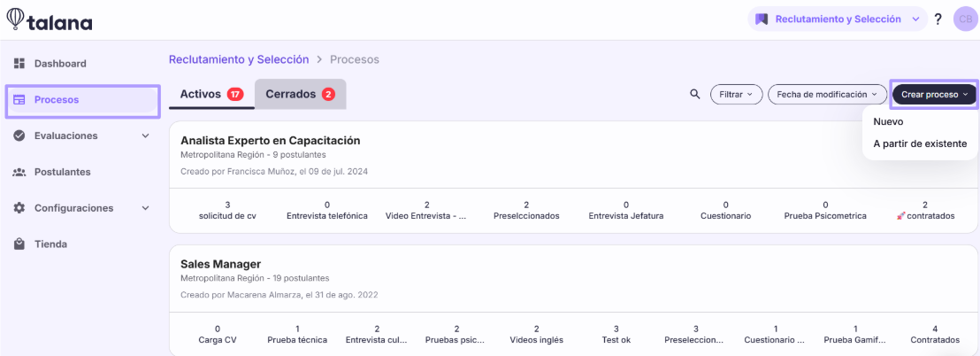The image size is (980, 356).
Task: Click the Prueba Gamif... stage
Action: click(855, 334)
